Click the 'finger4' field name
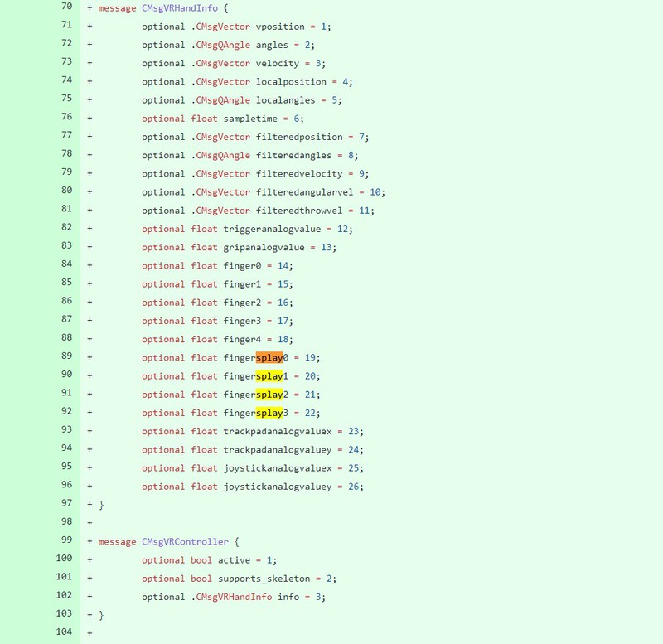Viewport: 663px width, 644px height. pos(242,340)
